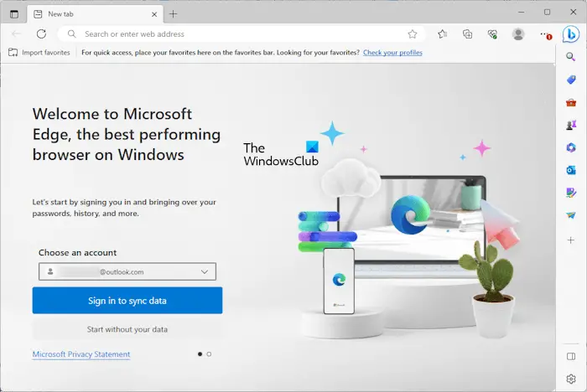Open Settings and more menu
The image size is (587, 392).
pos(545,35)
